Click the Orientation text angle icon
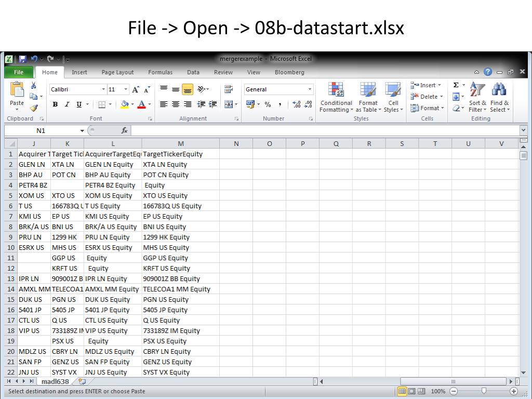This screenshot has height=399, width=532. point(201,89)
